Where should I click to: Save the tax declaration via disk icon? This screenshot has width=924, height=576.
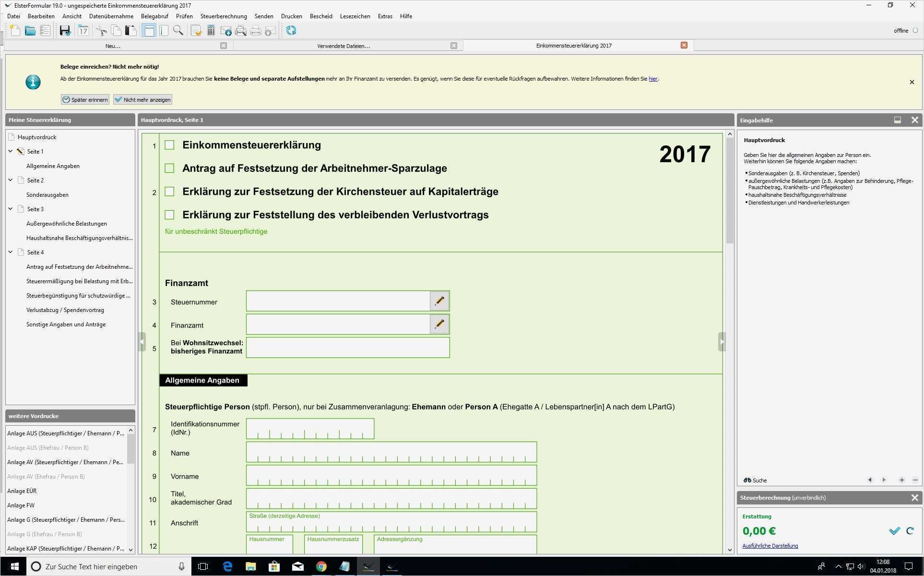[64, 30]
